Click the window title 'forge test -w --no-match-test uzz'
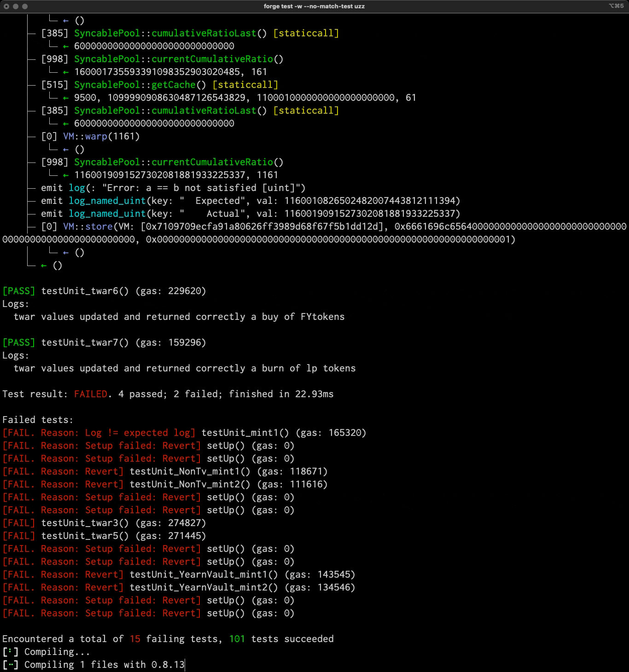Viewport: 629px width, 672px height. point(314,6)
